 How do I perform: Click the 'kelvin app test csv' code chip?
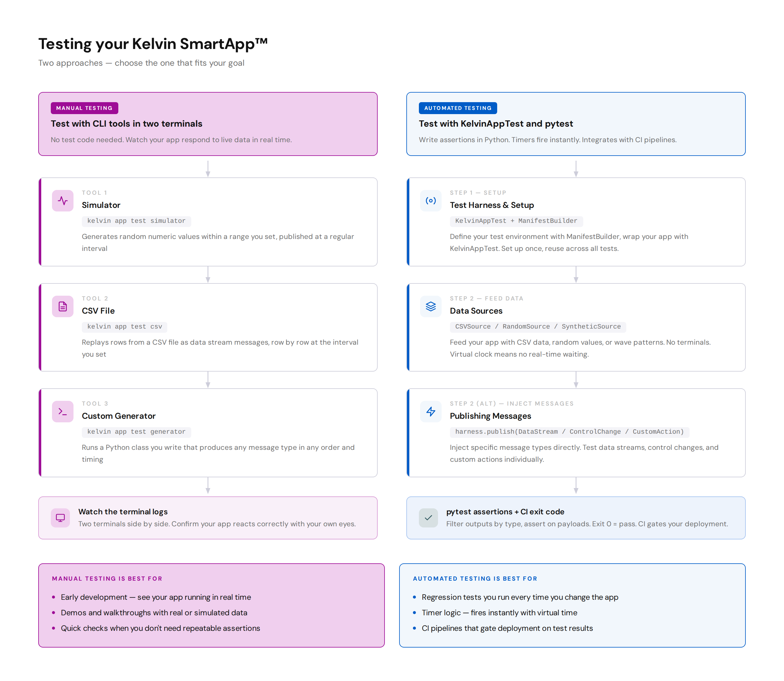[125, 326]
